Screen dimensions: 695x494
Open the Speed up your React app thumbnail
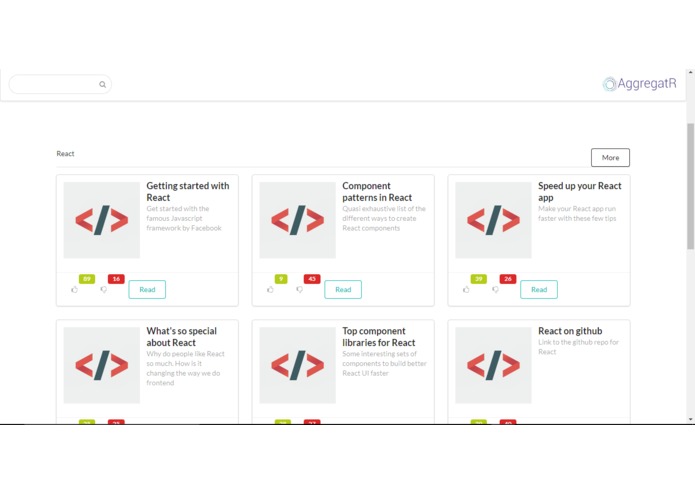[x=493, y=220]
